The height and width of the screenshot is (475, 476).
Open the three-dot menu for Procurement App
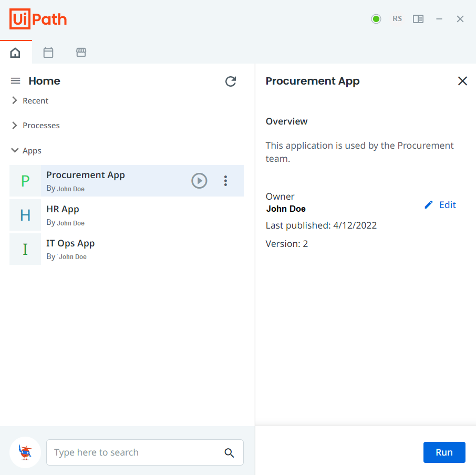click(x=225, y=180)
